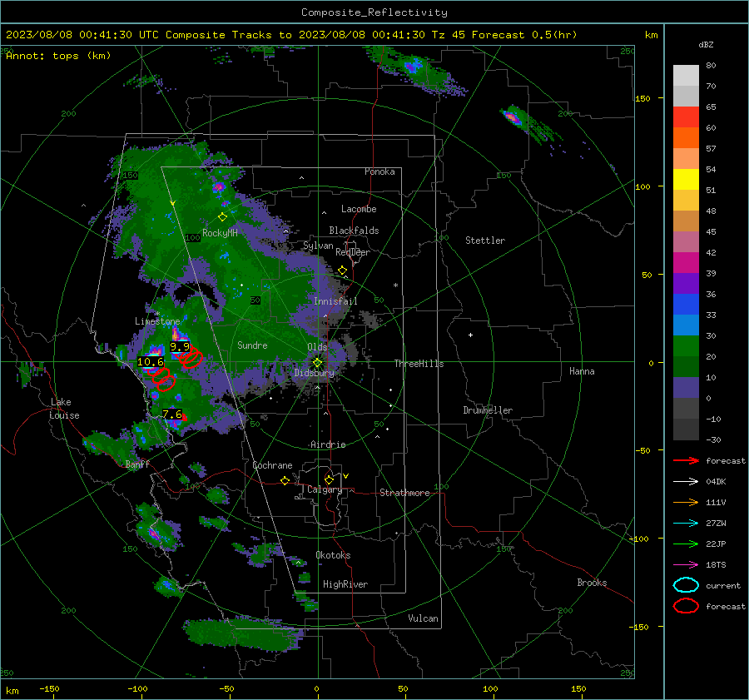
Task: Click the storm top label 9.9
Action: tap(180, 346)
